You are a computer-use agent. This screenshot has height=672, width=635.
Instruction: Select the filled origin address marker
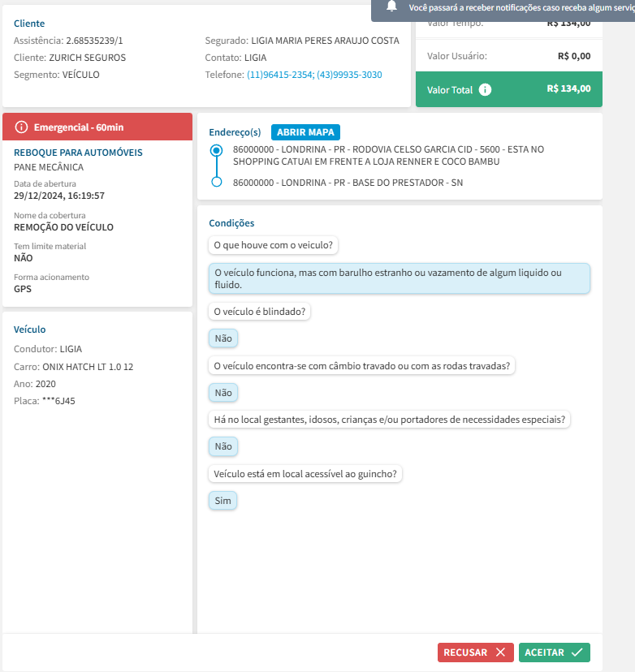(x=216, y=150)
